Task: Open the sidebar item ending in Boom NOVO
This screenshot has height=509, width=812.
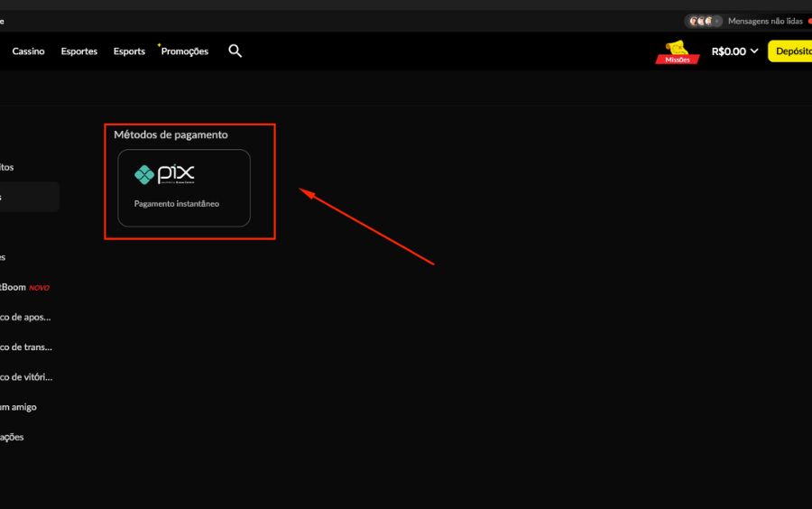Action: coord(25,287)
